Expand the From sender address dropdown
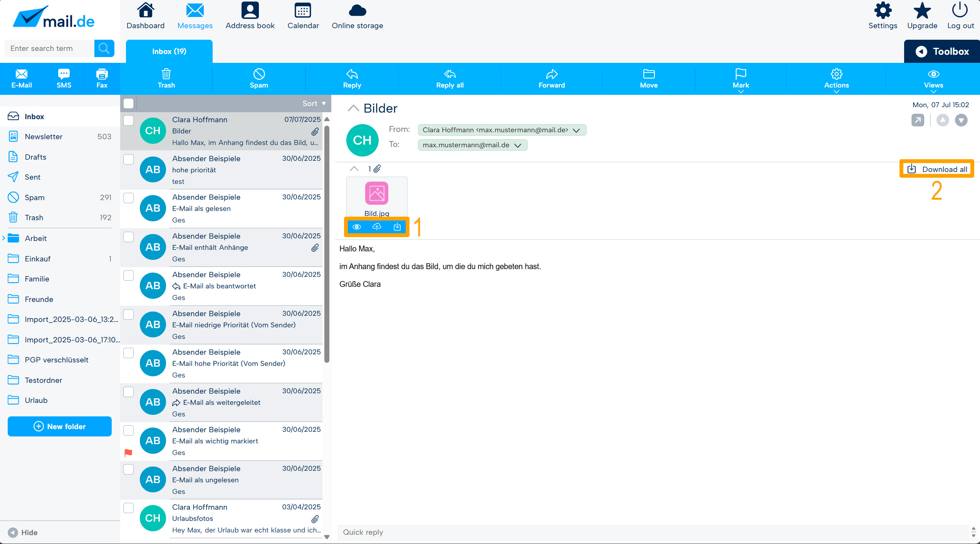Image resolution: width=980 pixels, height=544 pixels. [x=576, y=130]
